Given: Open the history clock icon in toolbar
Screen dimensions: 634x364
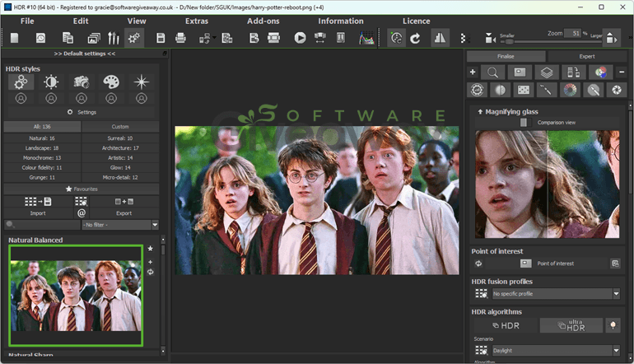Looking at the screenshot, I should click(x=41, y=38).
